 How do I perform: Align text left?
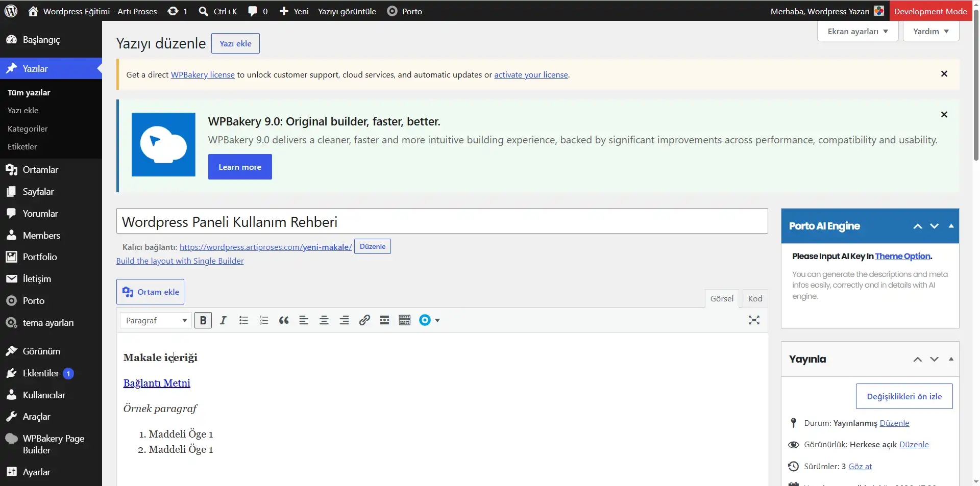pyautogui.click(x=304, y=320)
